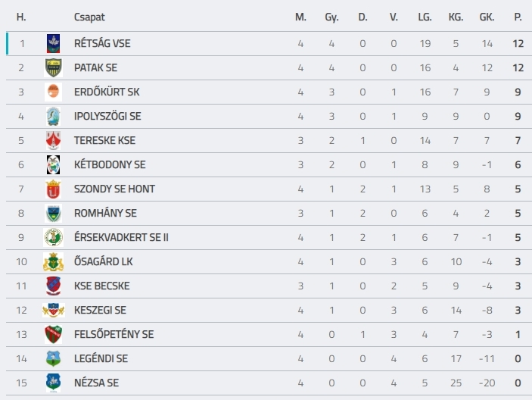Screen dimensions: 532x400
Task: Open the Kétbodony SE team link
Action: 110,164
